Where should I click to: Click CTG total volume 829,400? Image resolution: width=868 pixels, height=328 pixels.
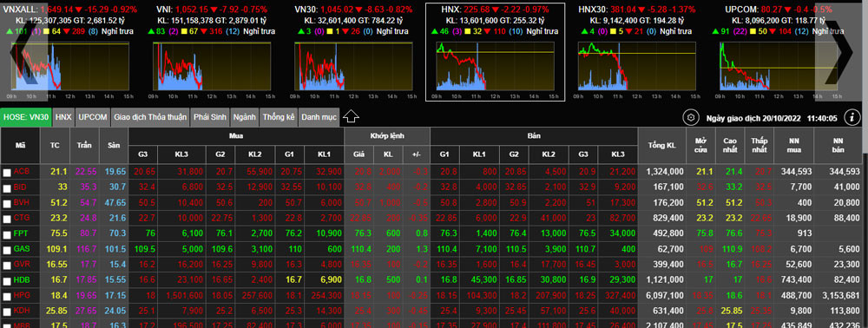click(x=668, y=219)
